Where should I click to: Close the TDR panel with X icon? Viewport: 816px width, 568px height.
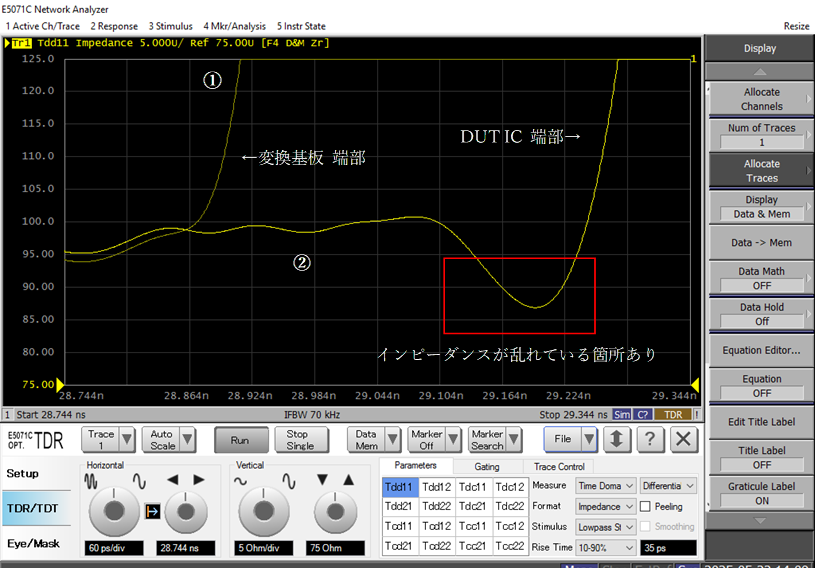point(684,440)
